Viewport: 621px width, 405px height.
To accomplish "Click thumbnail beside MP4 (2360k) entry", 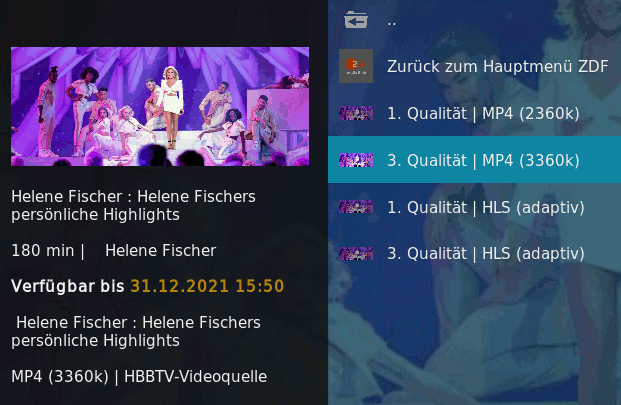I will pos(356,113).
